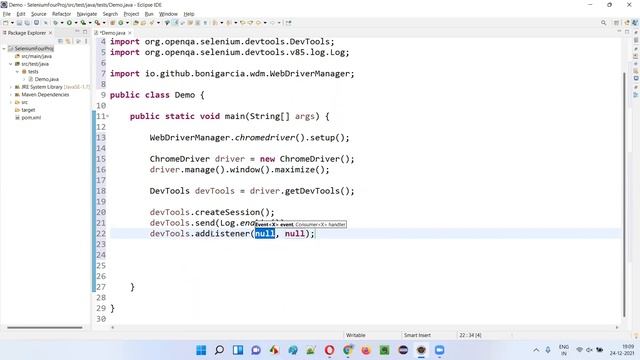The width and height of the screenshot is (640, 360).
Task: Click the toolbar Search flashlight icon
Action: 152,23
